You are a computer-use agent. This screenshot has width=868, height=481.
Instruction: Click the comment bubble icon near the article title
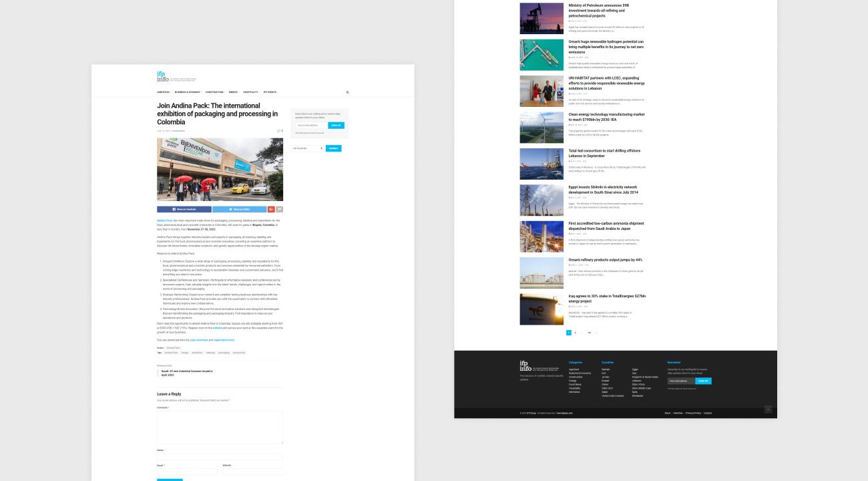click(280, 131)
